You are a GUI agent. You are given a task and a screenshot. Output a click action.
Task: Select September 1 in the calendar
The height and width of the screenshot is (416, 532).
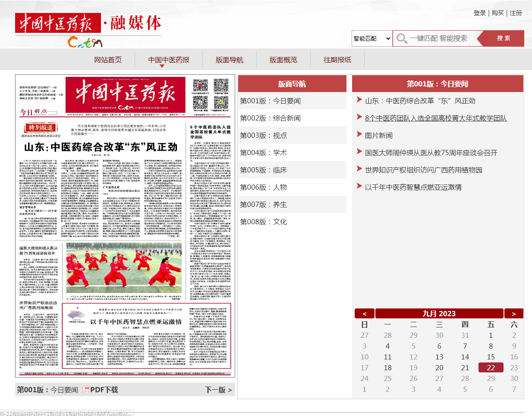click(491, 335)
